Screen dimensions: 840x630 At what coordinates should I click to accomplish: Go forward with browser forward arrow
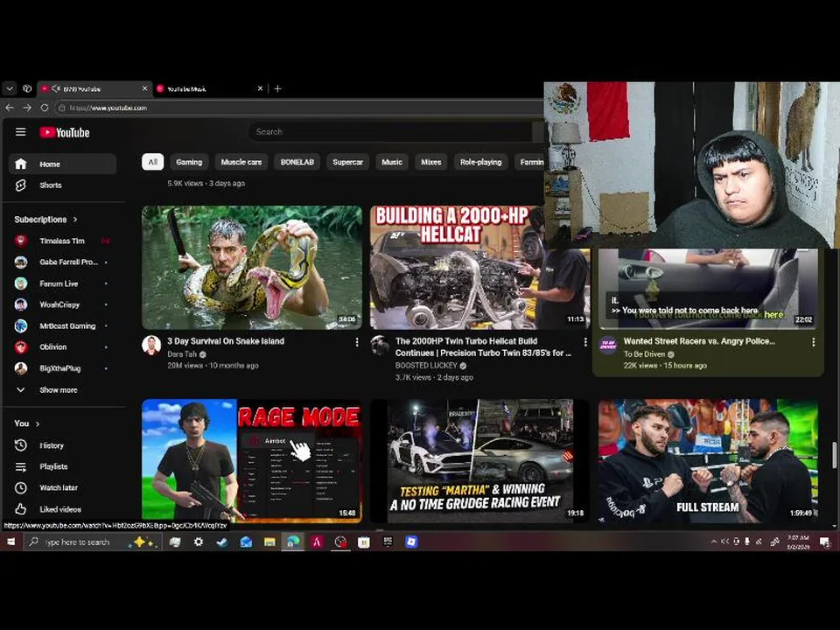click(27, 108)
